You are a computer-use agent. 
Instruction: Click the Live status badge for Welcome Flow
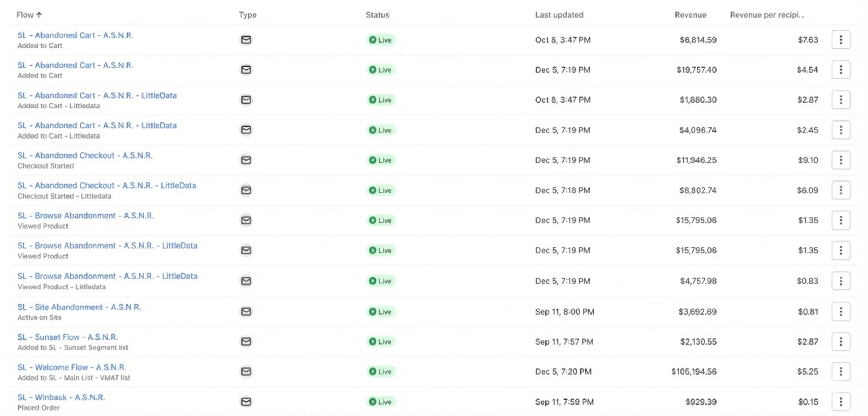(x=380, y=371)
